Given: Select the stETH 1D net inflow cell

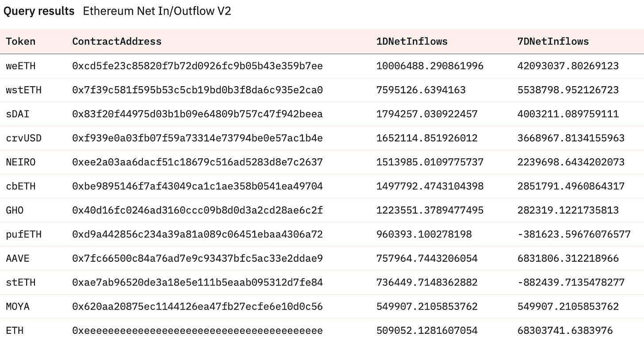Looking at the screenshot, I should pyautogui.click(x=427, y=283).
